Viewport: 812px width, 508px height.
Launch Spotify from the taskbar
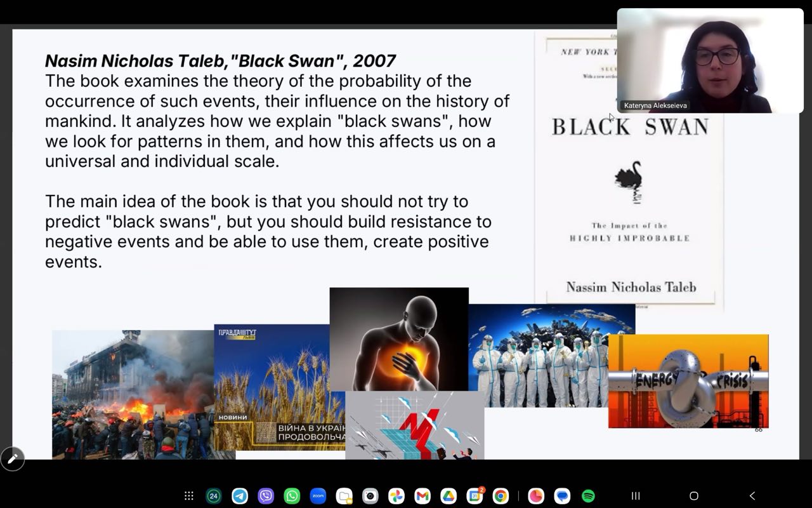point(588,496)
